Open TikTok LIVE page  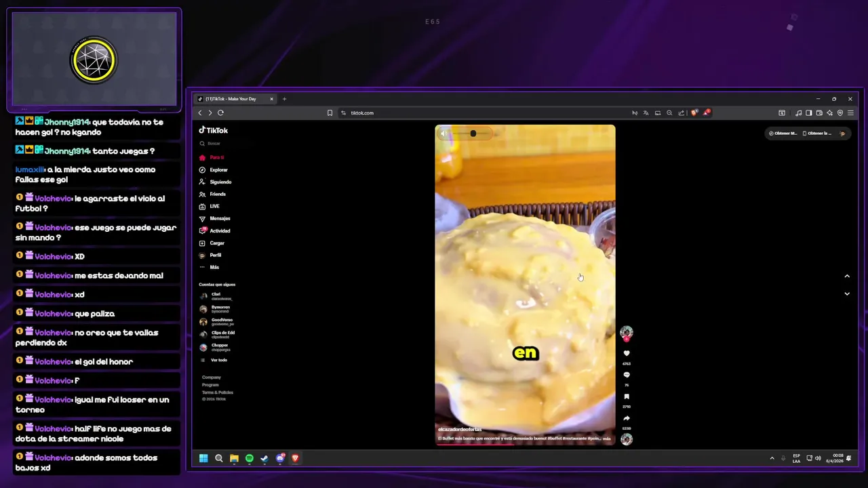click(209, 206)
